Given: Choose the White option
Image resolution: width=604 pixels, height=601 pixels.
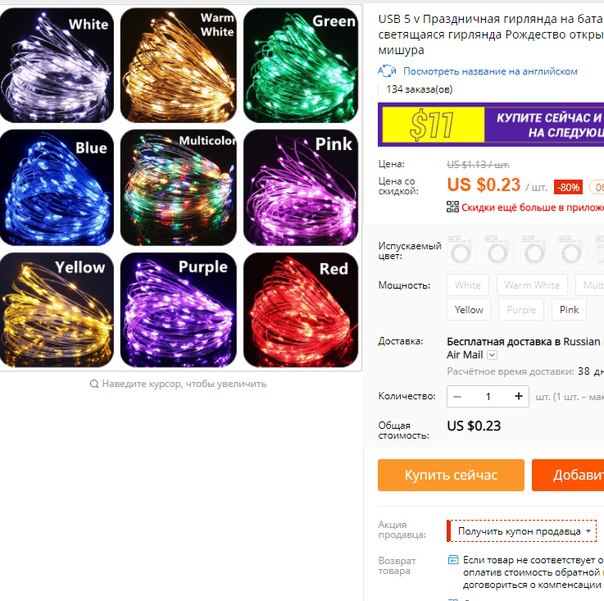Looking at the screenshot, I should click(x=468, y=285).
